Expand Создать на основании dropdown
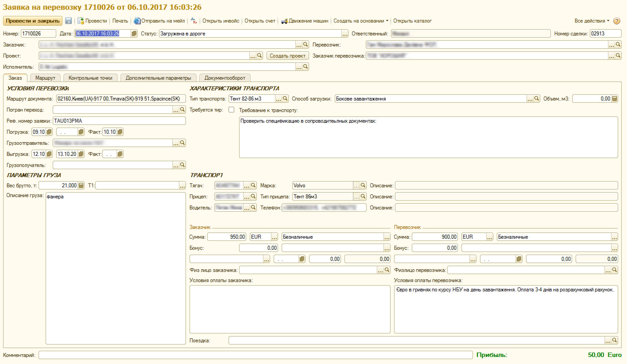The height and width of the screenshot is (364, 627). pyautogui.click(x=361, y=21)
